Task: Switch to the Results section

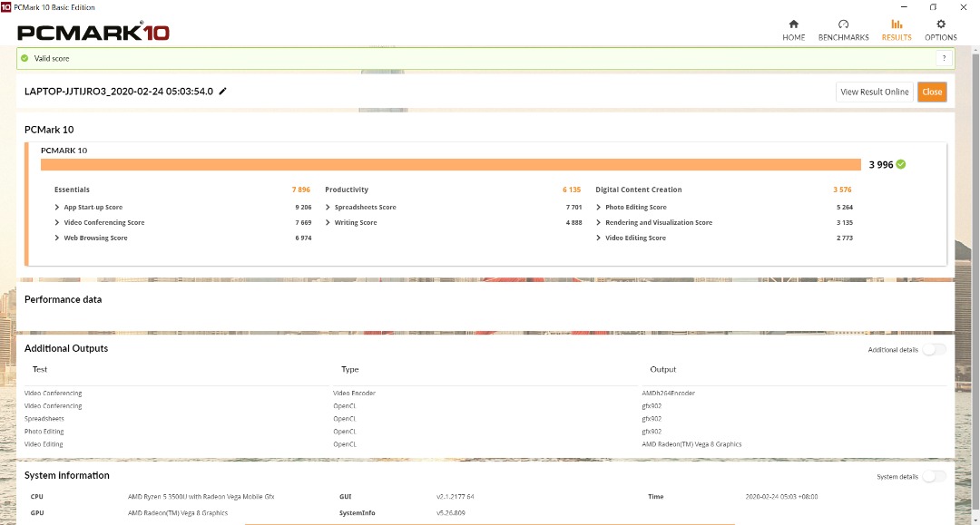Action: pos(897,30)
